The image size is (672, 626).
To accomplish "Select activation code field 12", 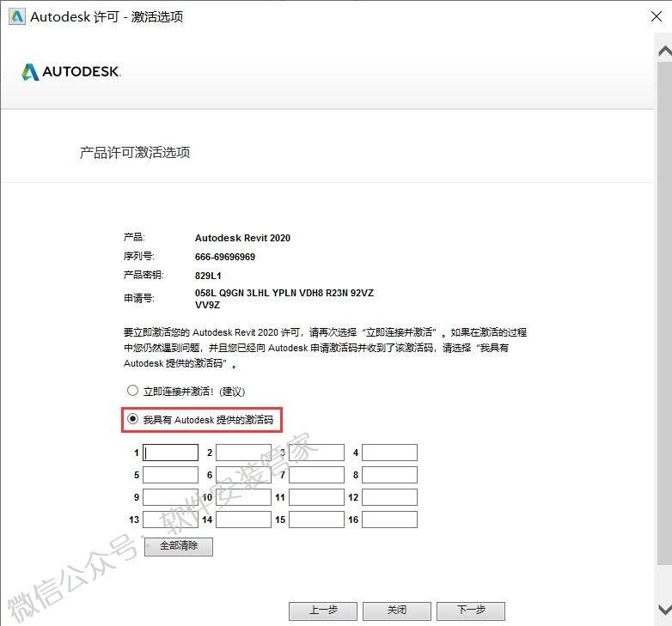I will point(389,497).
